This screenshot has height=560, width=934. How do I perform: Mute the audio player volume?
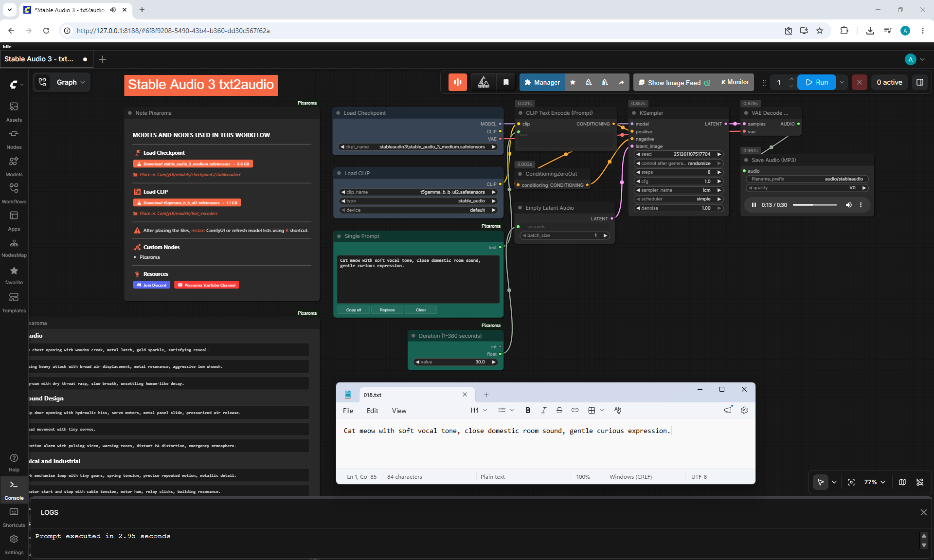[848, 205]
